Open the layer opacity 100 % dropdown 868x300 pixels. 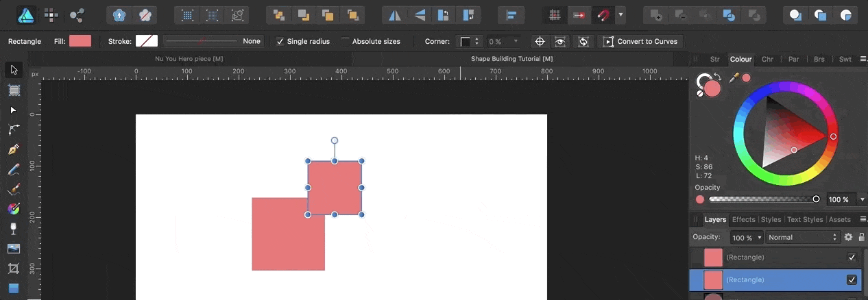[x=747, y=238]
